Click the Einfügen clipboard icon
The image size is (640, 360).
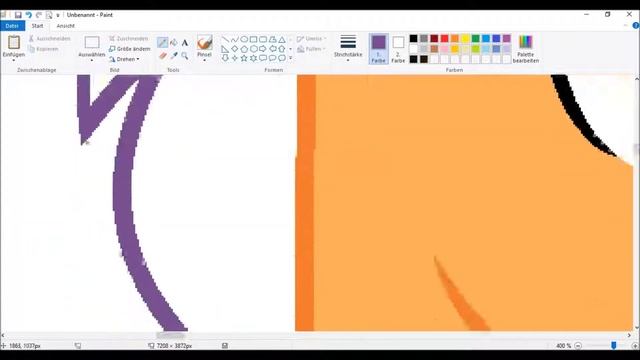point(14,42)
